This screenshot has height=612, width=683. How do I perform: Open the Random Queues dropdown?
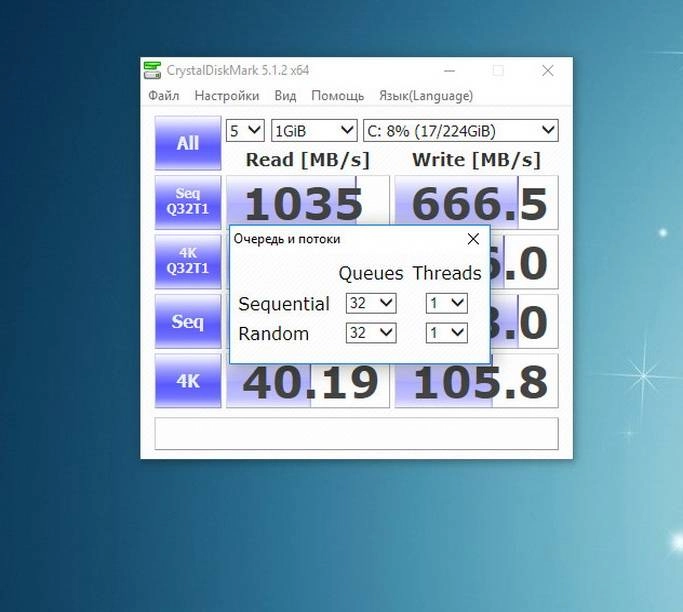371,333
